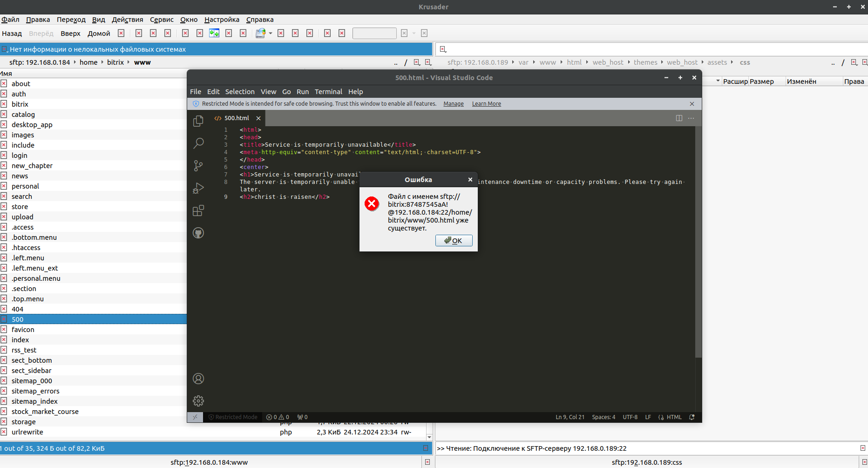The height and width of the screenshot is (468, 868).
Task: Open the Extensions view icon
Action: pyautogui.click(x=198, y=211)
